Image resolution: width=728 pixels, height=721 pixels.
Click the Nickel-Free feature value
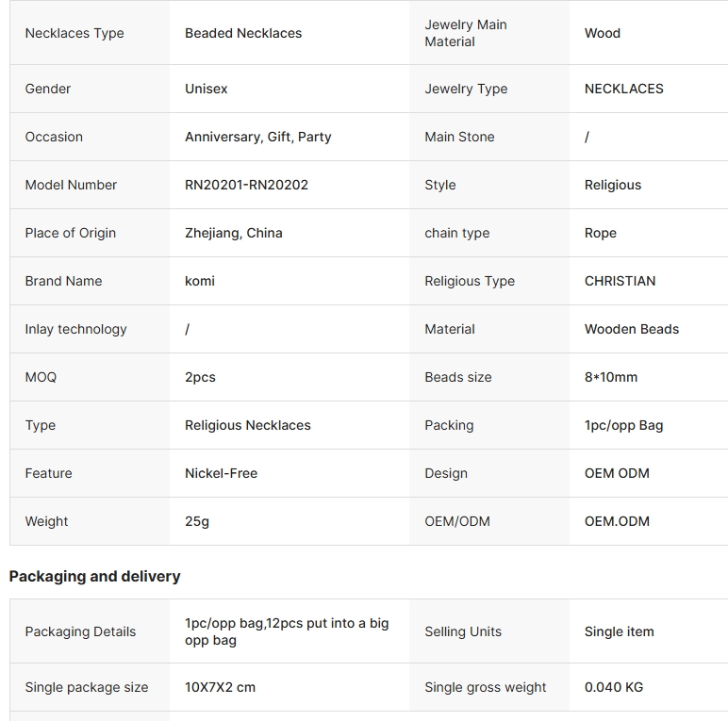pyautogui.click(x=221, y=473)
